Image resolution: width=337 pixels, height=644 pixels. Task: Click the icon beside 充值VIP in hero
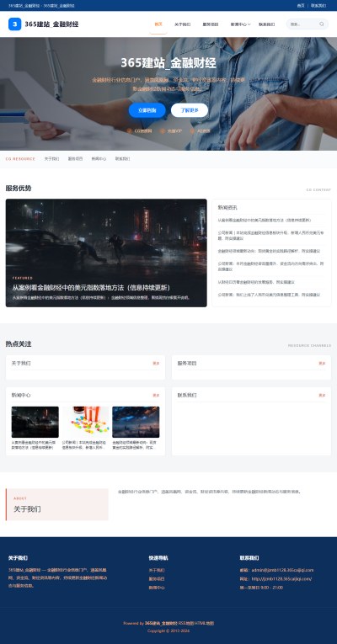163,131
